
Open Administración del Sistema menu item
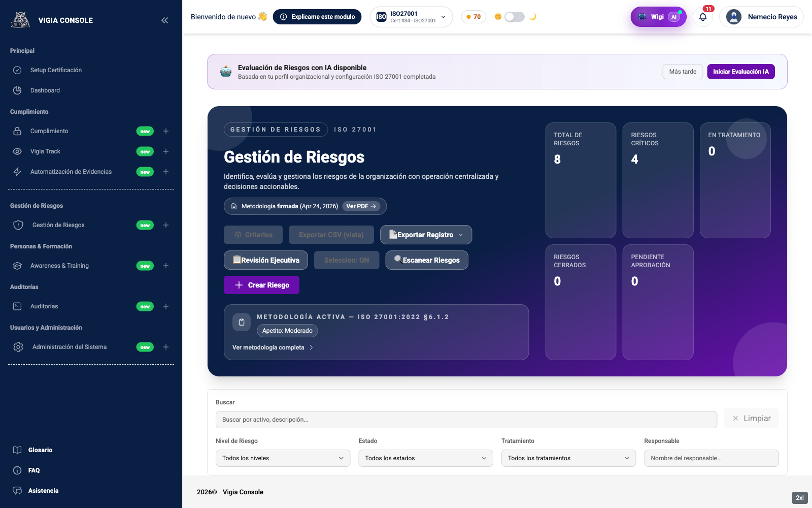[70, 347]
